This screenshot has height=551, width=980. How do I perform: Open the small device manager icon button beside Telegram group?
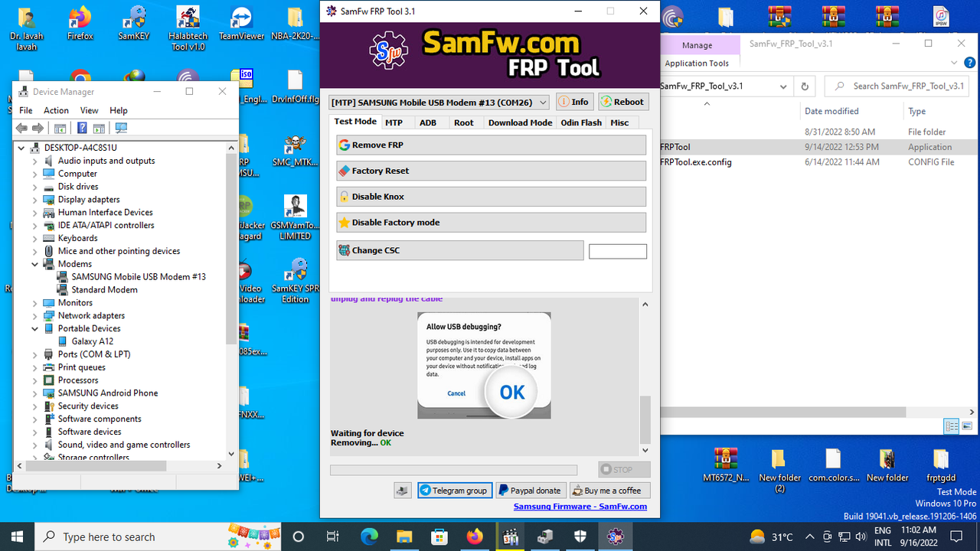403,491
